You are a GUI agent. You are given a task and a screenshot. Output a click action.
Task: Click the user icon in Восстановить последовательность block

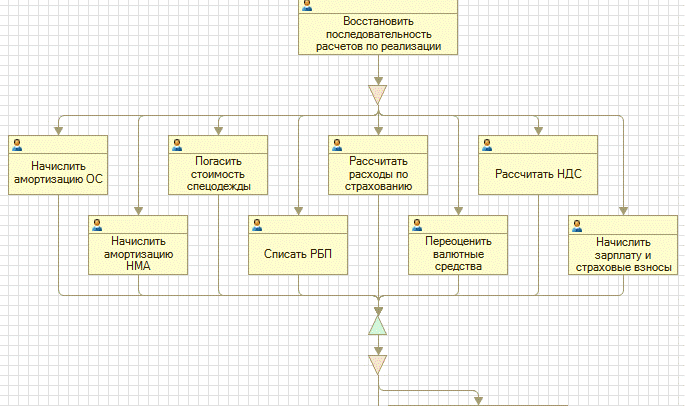[x=307, y=6]
